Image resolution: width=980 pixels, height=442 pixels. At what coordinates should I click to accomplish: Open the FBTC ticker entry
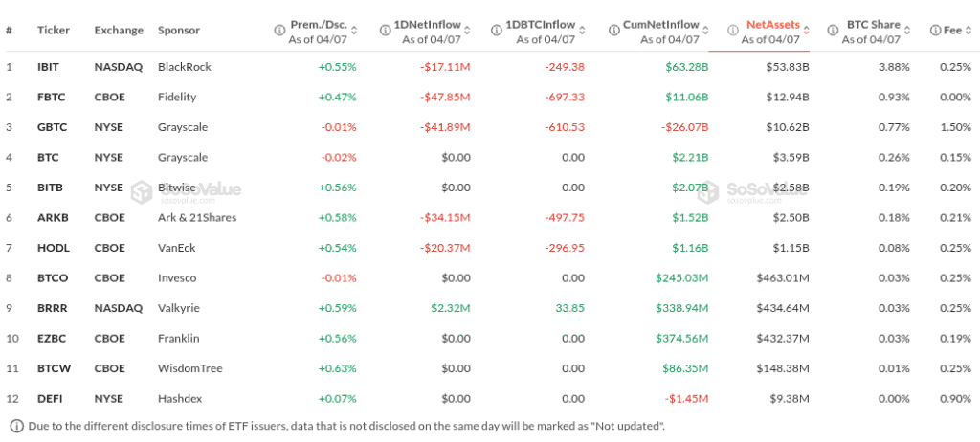click(50, 98)
